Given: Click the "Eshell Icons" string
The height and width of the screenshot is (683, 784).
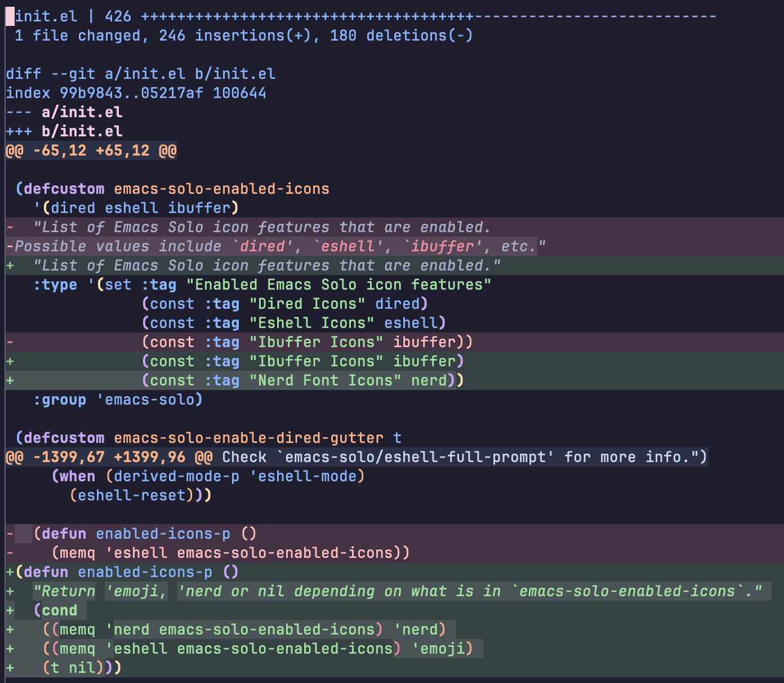Looking at the screenshot, I should 311,323.
